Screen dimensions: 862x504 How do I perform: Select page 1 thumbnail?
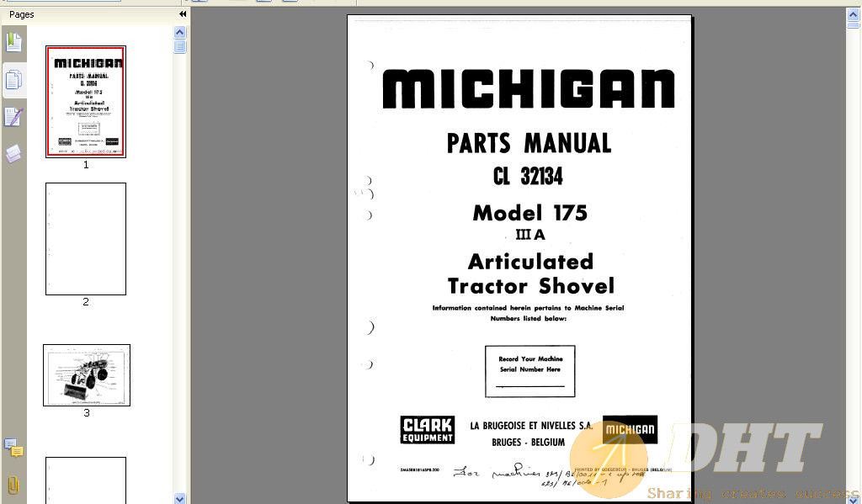coord(86,102)
